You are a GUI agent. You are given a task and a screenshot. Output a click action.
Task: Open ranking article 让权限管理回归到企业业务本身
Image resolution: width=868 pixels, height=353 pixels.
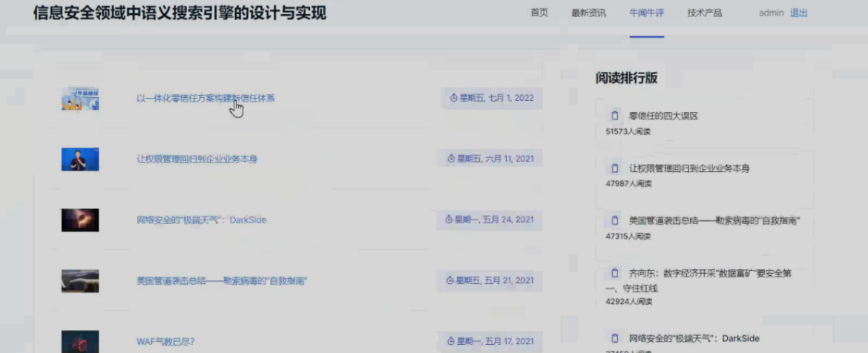point(689,169)
